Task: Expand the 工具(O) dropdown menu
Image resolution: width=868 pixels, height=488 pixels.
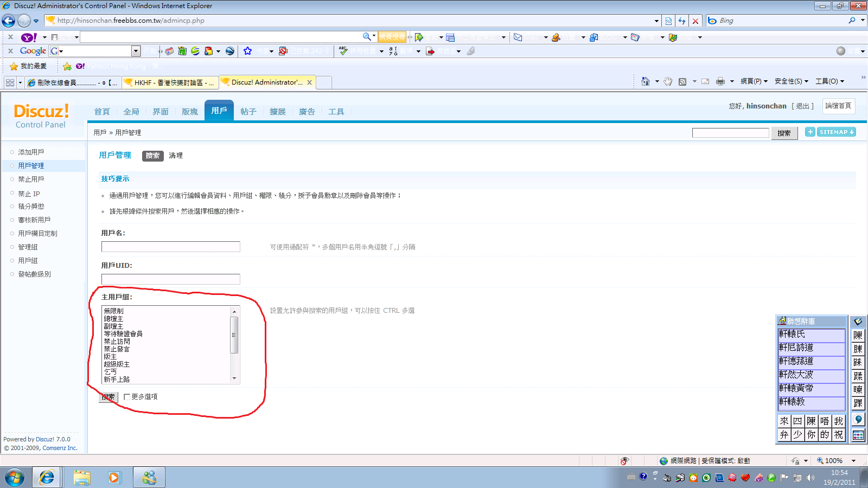Action: pos(829,81)
